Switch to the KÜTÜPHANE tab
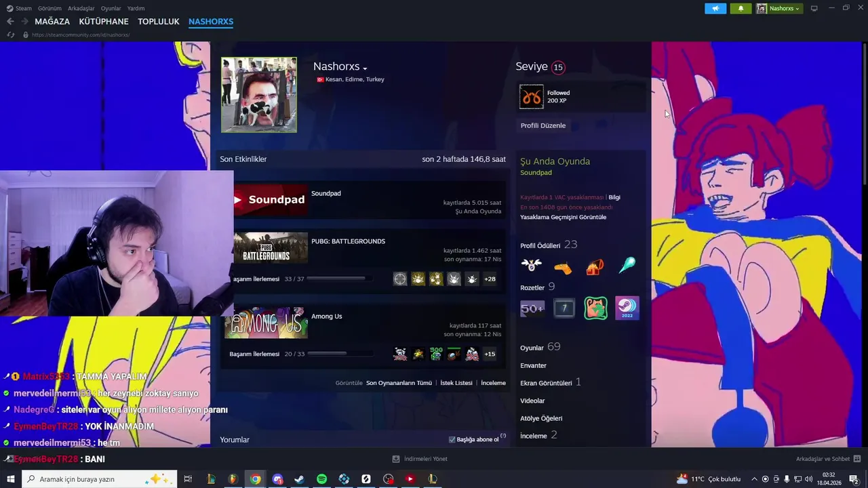Image resolution: width=868 pixels, height=488 pixels. coord(104,22)
